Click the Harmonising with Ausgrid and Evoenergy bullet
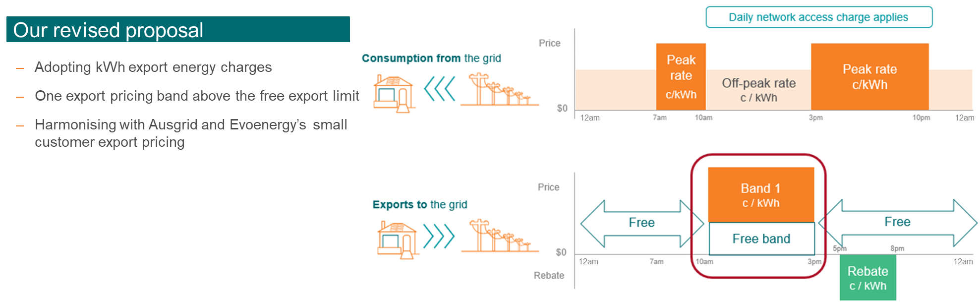This screenshot has height=302, width=980. point(191,133)
